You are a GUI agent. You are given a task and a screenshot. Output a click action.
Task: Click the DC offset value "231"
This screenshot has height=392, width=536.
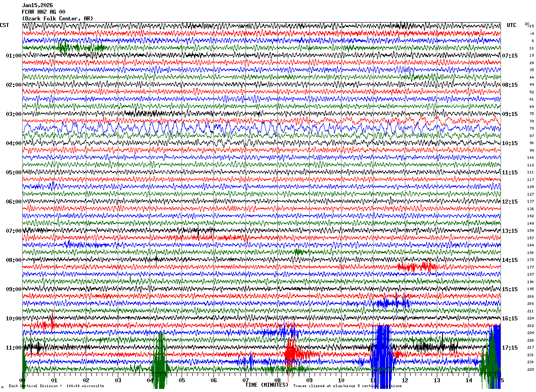531,355
